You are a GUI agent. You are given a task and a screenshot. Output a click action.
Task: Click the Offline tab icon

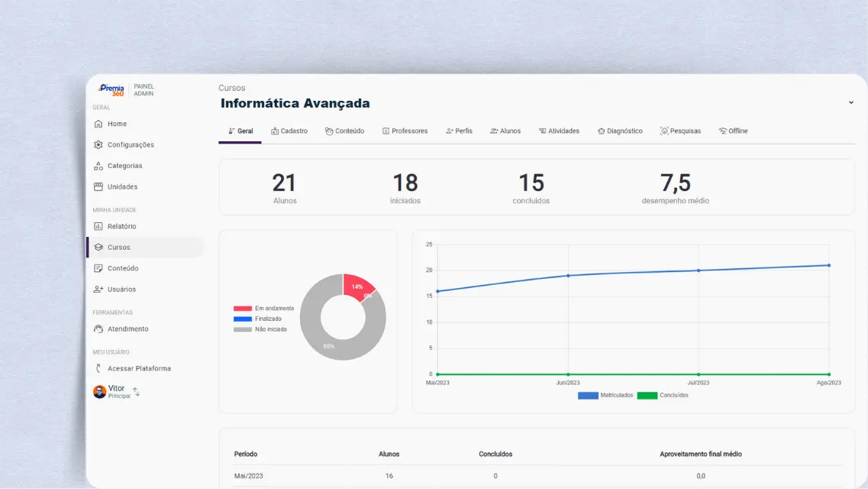[x=722, y=131]
